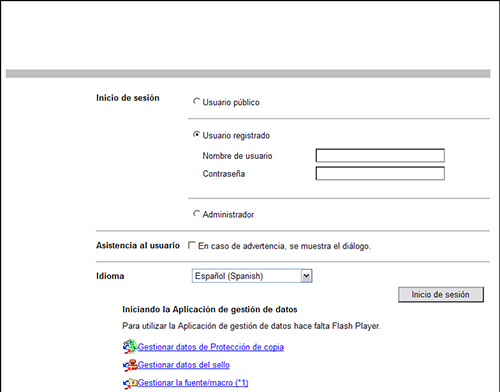Open Gestionar la fuente/macro (*1) link
Screen dimensions: 500x392
click(x=193, y=383)
